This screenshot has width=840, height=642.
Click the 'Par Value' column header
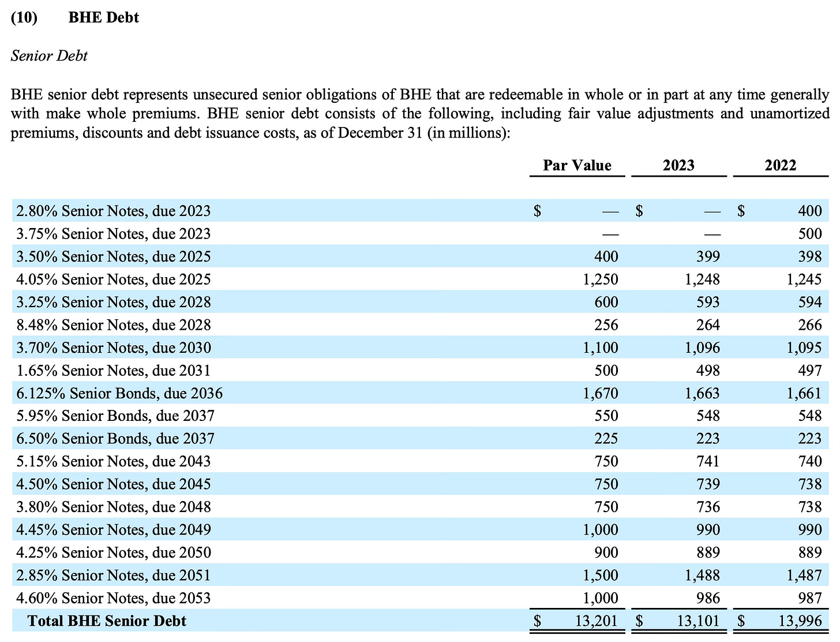[x=577, y=165]
